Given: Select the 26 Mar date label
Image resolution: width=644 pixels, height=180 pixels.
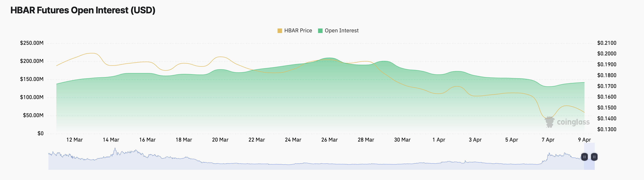Looking at the screenshot, I should 329,140.
